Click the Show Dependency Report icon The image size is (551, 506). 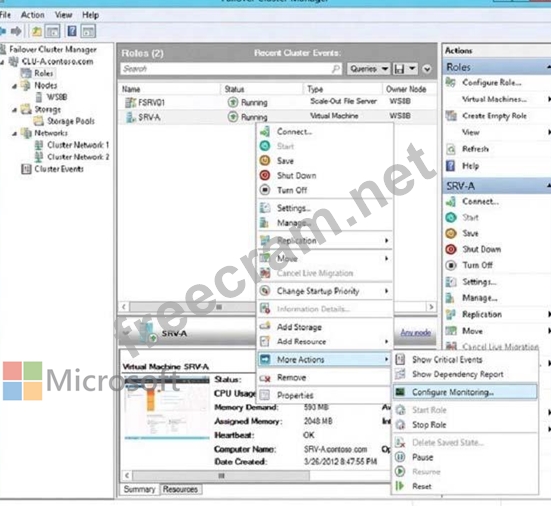click(x=400, y=374)
